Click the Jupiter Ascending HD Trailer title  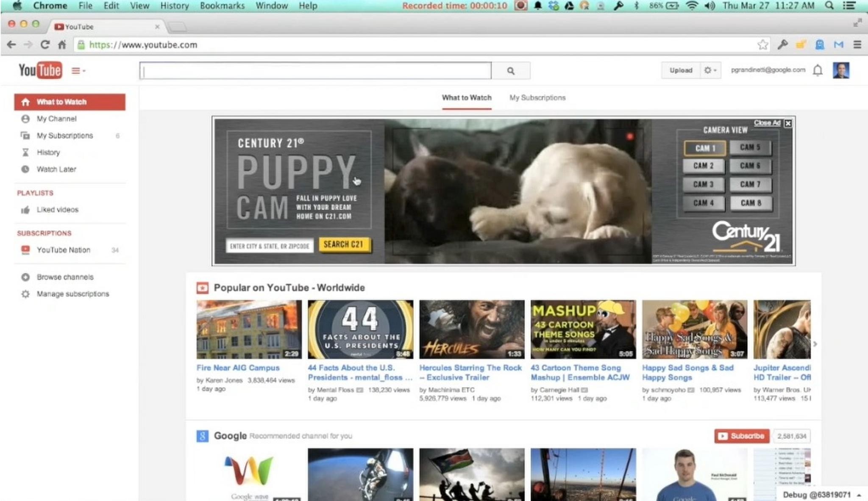[x=782, y=373]
